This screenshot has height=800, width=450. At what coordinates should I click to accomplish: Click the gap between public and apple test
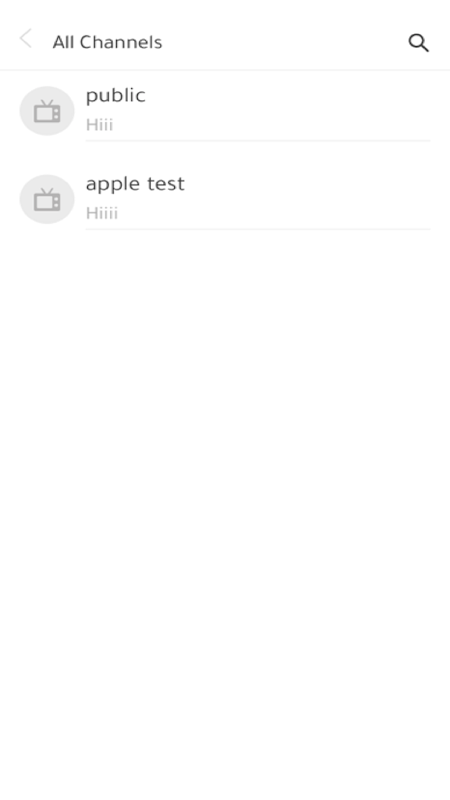click(225, 157)
